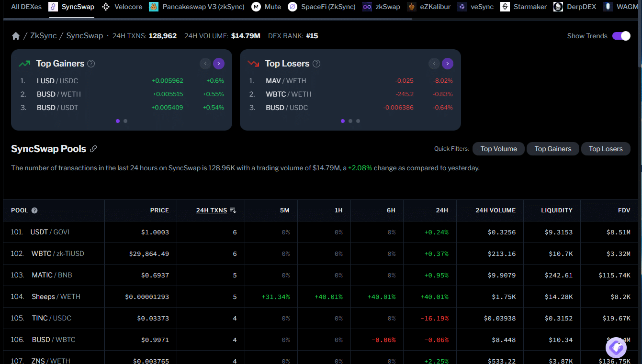Sort by PRICE column header
Image resolution: width=642 pixels, height=364 pixels.
coord(159,210)
